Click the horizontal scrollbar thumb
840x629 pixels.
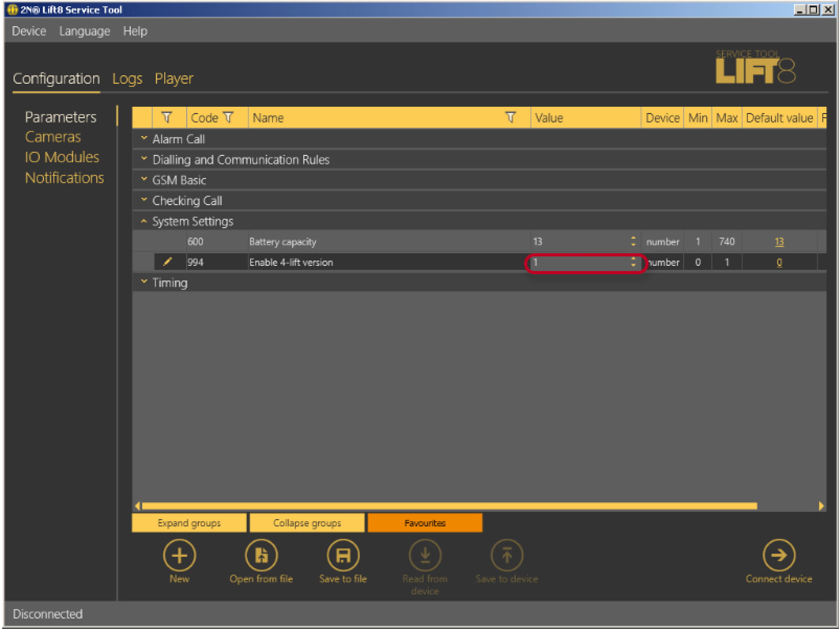coord(449,506)
